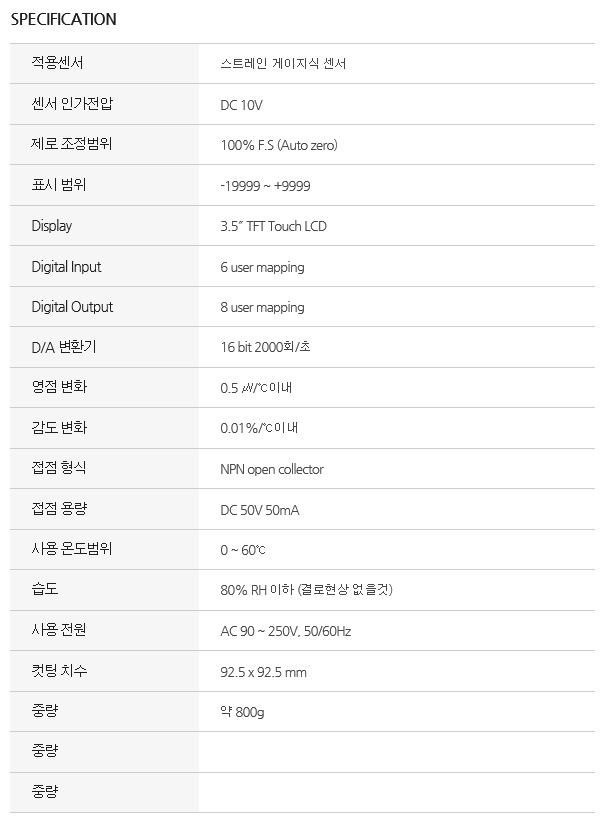Viewport: 606px width, 824px height.
Task: Click the D/A 변환기 label
Action: tap(64, 347)
